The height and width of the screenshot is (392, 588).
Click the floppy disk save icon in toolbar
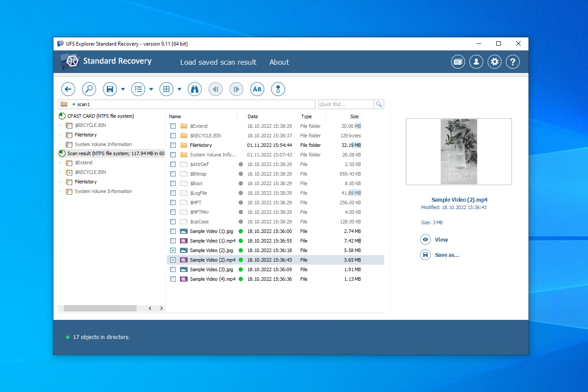pos(110,89)
